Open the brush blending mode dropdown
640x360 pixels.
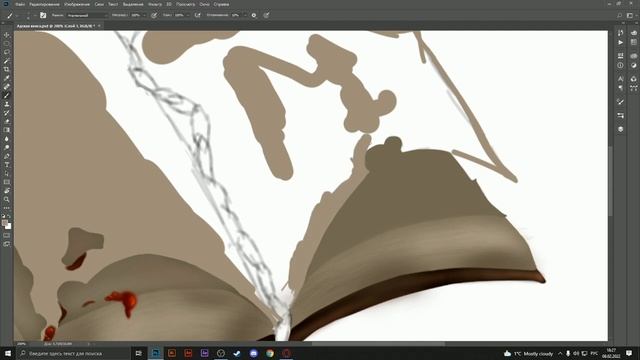pos(87,15)
